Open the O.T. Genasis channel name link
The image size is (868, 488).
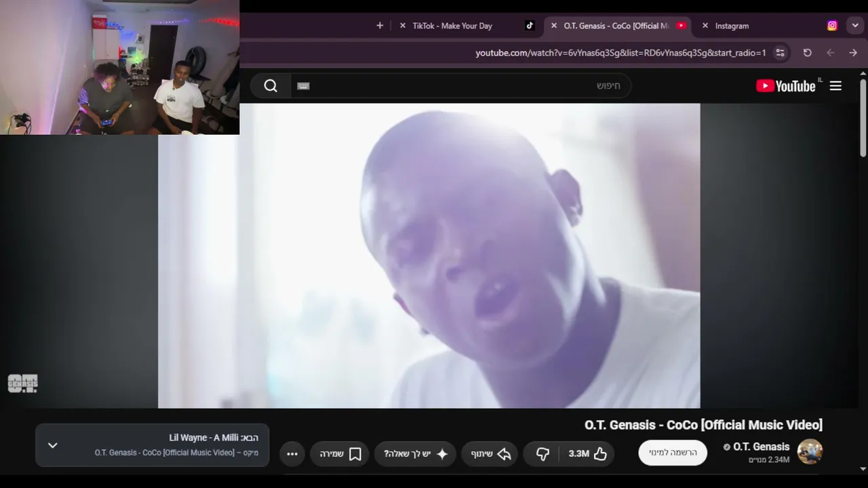pyautogui.click(x=761, y=447)
